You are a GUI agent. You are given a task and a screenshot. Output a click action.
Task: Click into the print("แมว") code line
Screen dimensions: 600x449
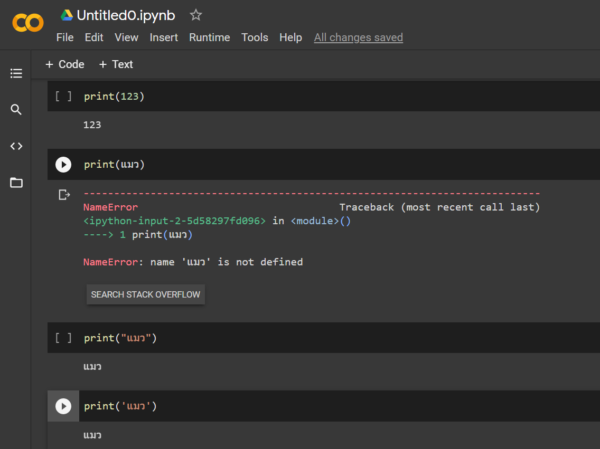[x=120, y=338]
